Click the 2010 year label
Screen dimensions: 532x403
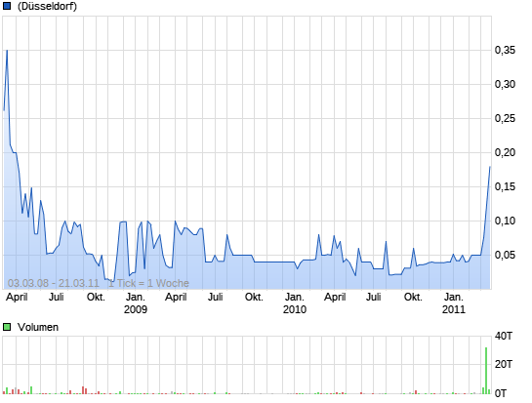coord(295,309)
